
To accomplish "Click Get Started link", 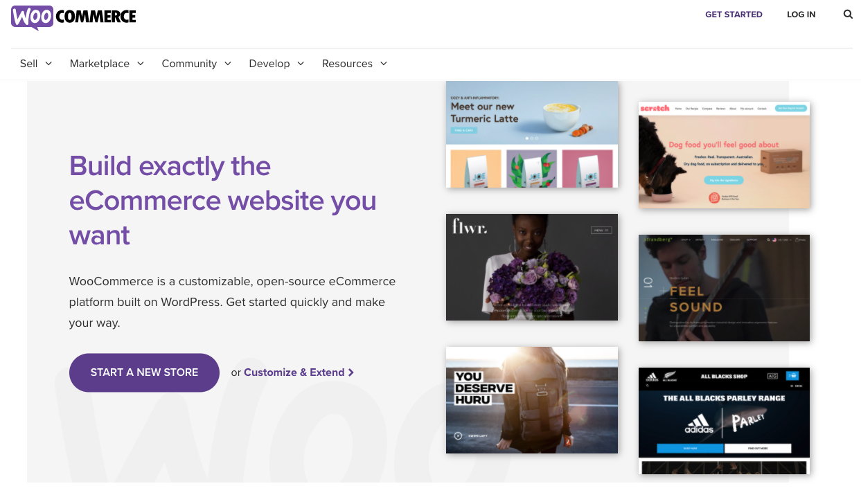I will coord(734,15).
